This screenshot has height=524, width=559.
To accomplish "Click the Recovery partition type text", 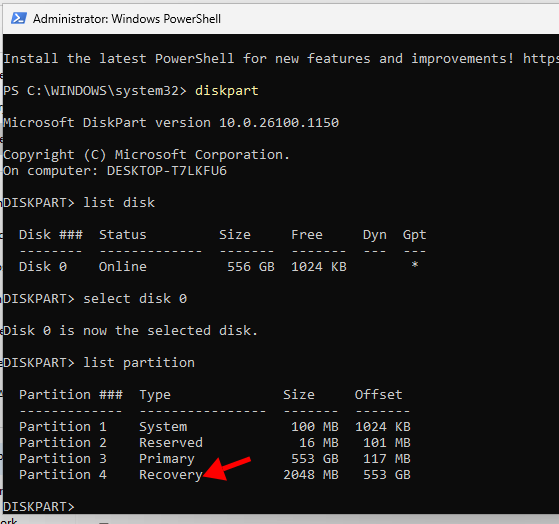I will [x=170, y=475].
